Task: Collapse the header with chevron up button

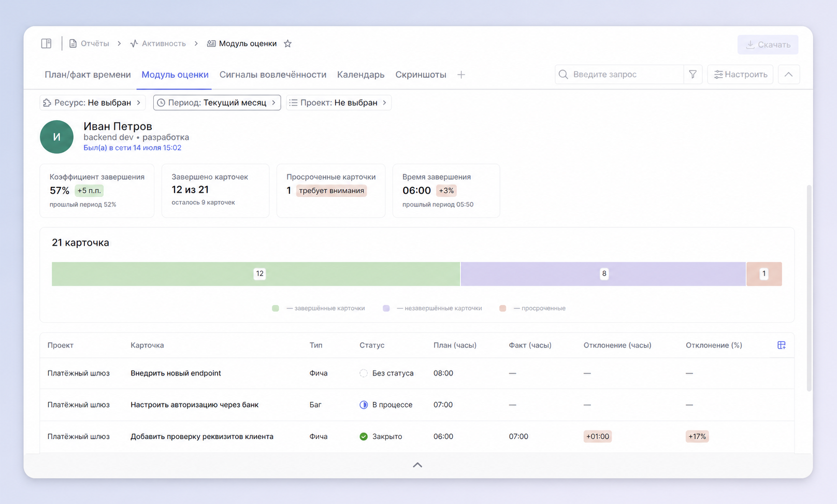Action: (x=789, y=75)
